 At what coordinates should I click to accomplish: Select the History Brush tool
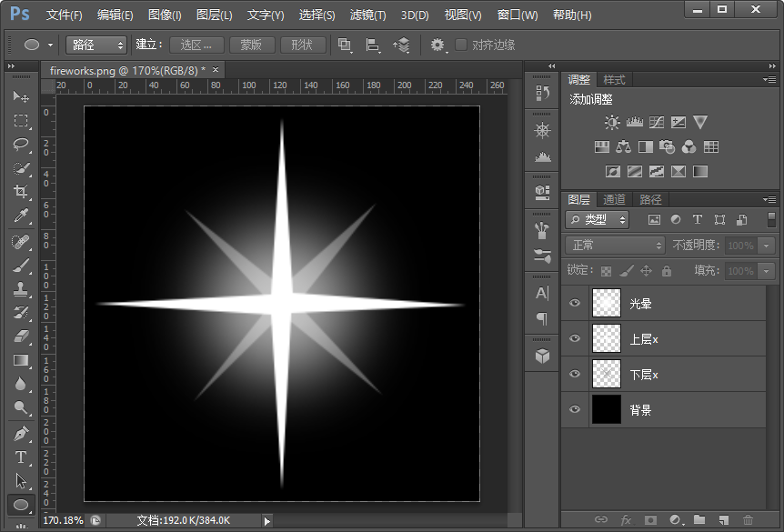pyautogui.click(x=21, y=313)
